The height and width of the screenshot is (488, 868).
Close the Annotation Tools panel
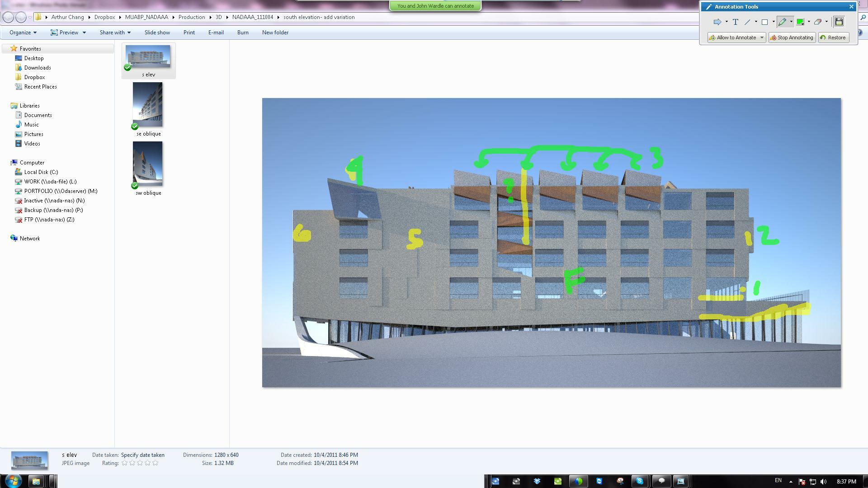851,7
